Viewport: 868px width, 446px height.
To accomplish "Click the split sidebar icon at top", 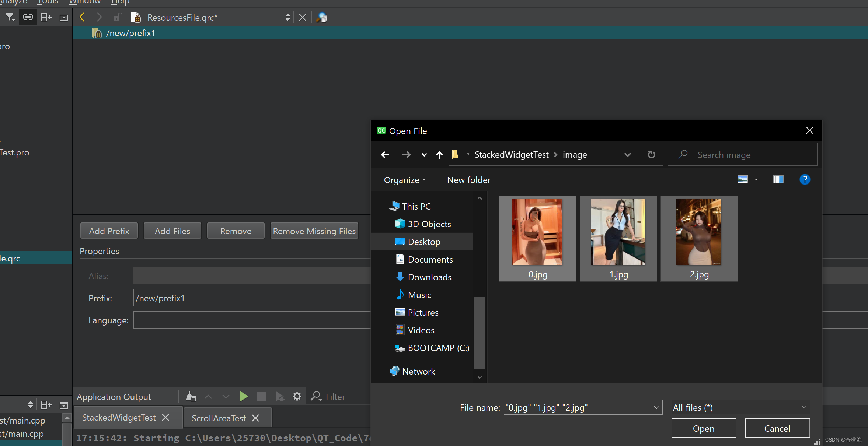I will click(x=46, y=17).
